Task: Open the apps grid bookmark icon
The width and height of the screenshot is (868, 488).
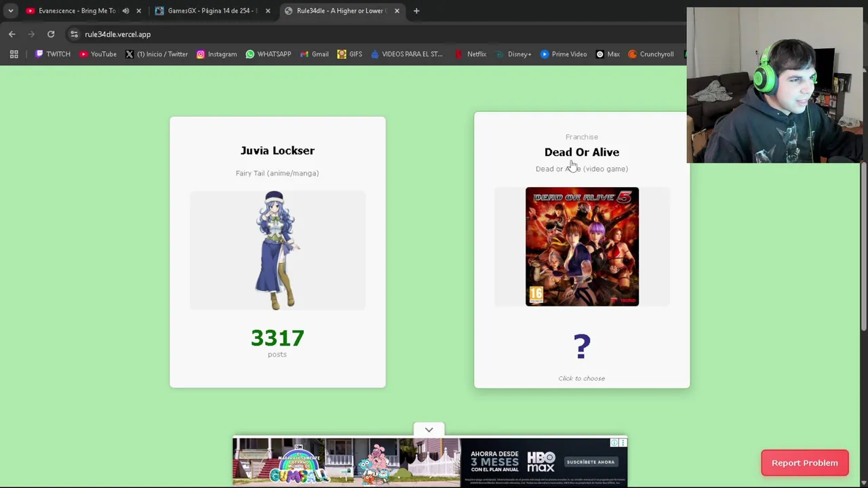Action: click(14, 54)
